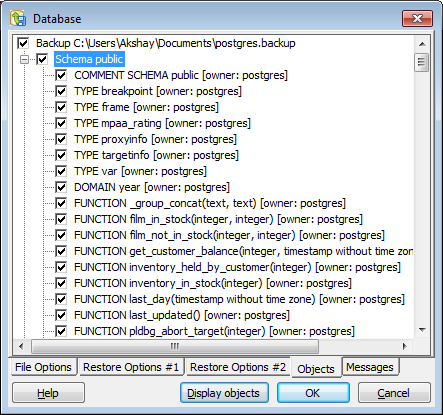
Task: Select DOMAIN year [owner: postgres] row
Action: [x=152, y=187]
